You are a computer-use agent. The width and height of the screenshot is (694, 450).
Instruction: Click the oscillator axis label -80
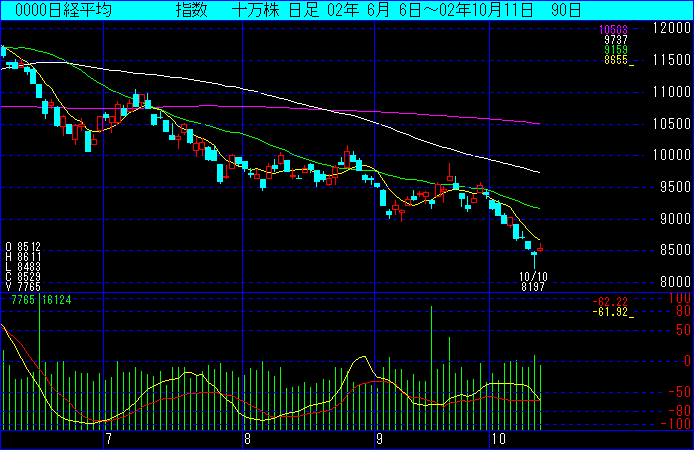[680, 411]
